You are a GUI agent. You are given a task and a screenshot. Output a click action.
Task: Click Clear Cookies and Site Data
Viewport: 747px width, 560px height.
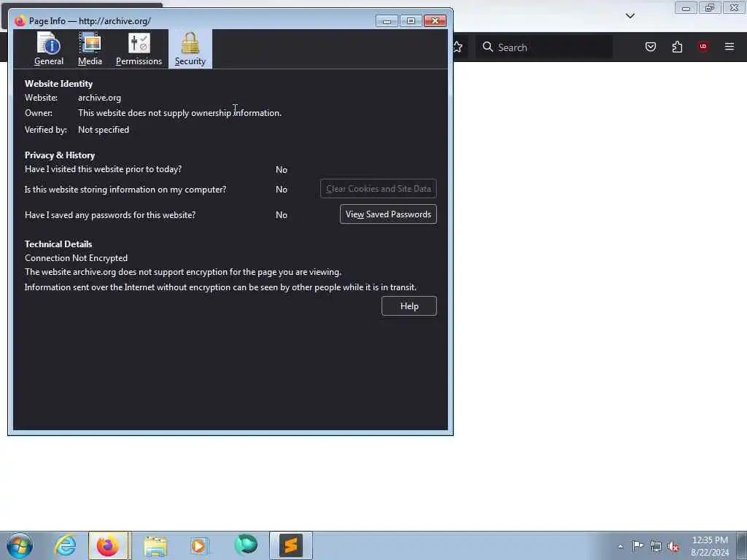[379, 189]
